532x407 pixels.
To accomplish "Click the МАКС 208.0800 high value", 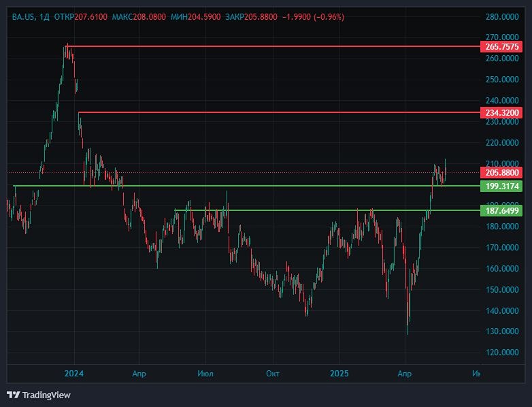I will (139, 16).
